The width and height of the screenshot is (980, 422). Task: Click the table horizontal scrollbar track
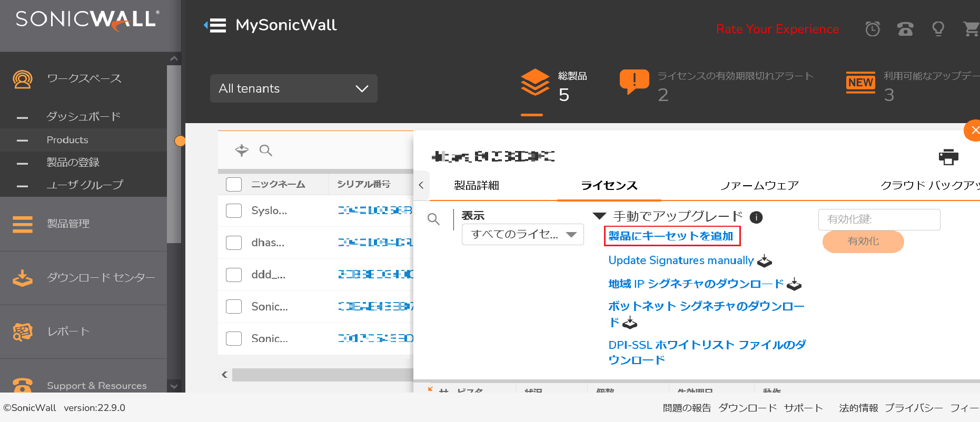tap(322, 375)
